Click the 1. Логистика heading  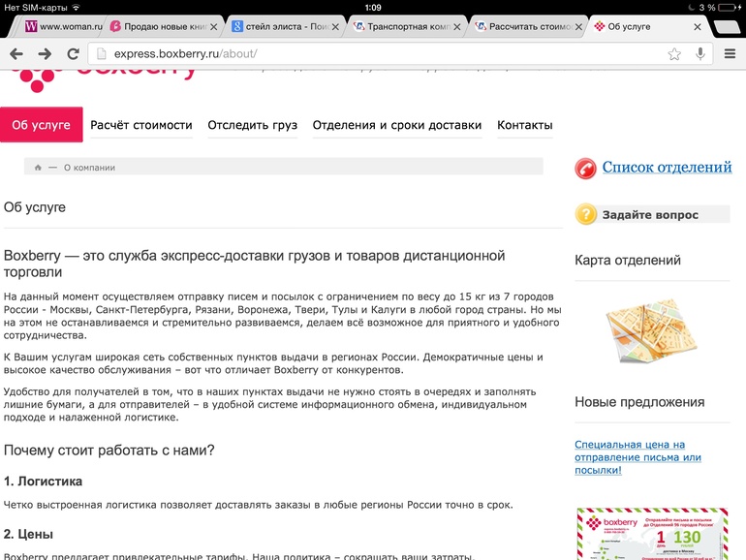point(43,482)
